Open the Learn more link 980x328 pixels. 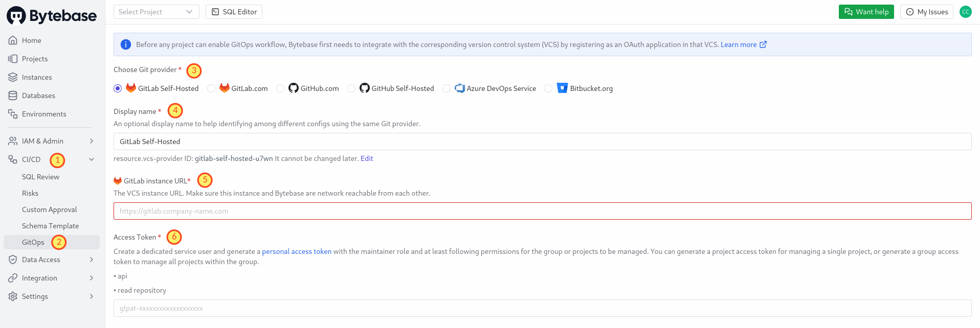tap(739, 44)
